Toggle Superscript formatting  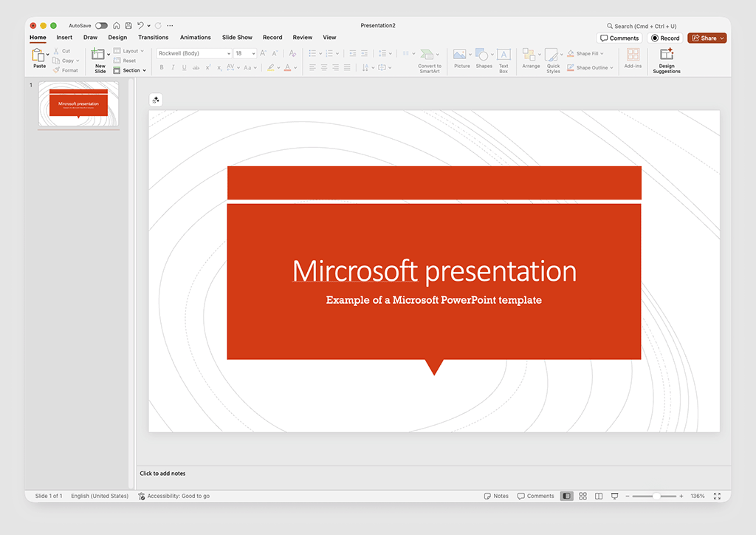point(207,67)
